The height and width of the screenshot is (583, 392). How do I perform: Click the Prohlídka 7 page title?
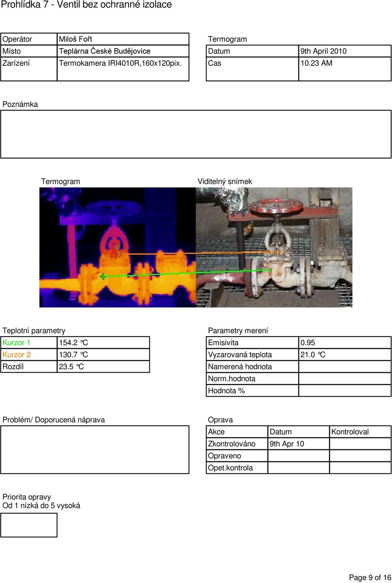86,5
